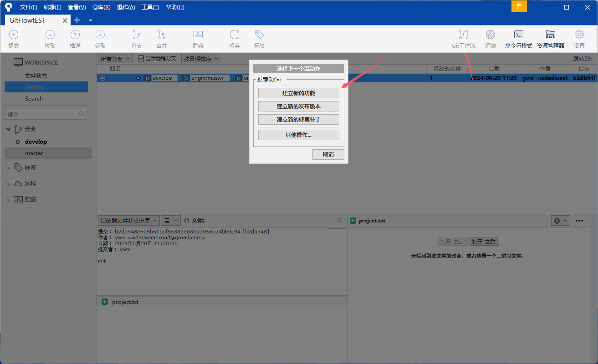Collapse the 分支 section in sidebar

8,129
